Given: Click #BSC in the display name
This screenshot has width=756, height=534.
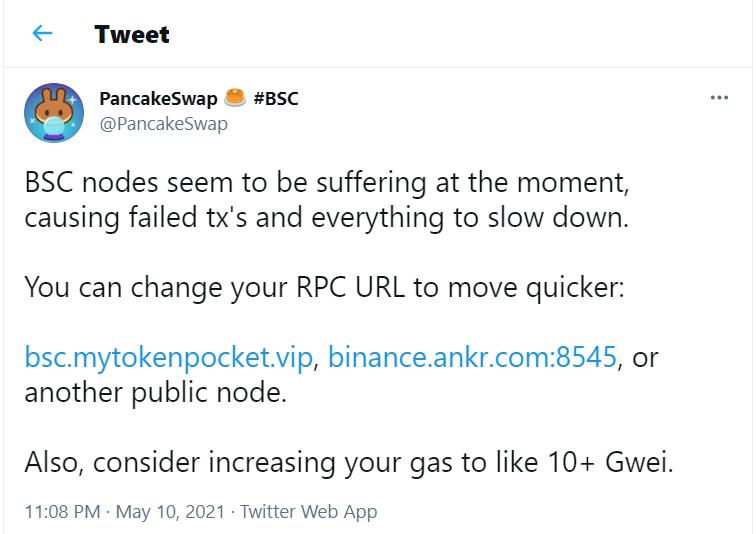Looking at the screenshot, I should (x=276, y=98).
